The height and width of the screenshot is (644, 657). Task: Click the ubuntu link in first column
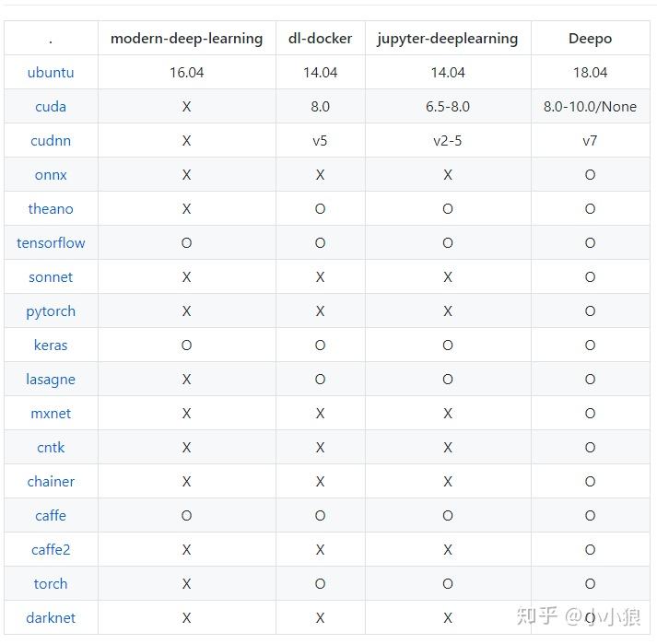51,72
